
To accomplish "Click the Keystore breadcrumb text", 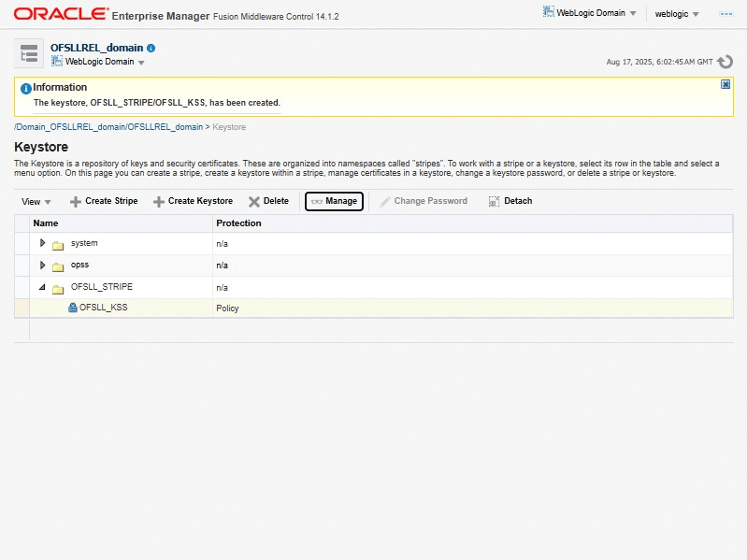I will [x=229, y=127].
